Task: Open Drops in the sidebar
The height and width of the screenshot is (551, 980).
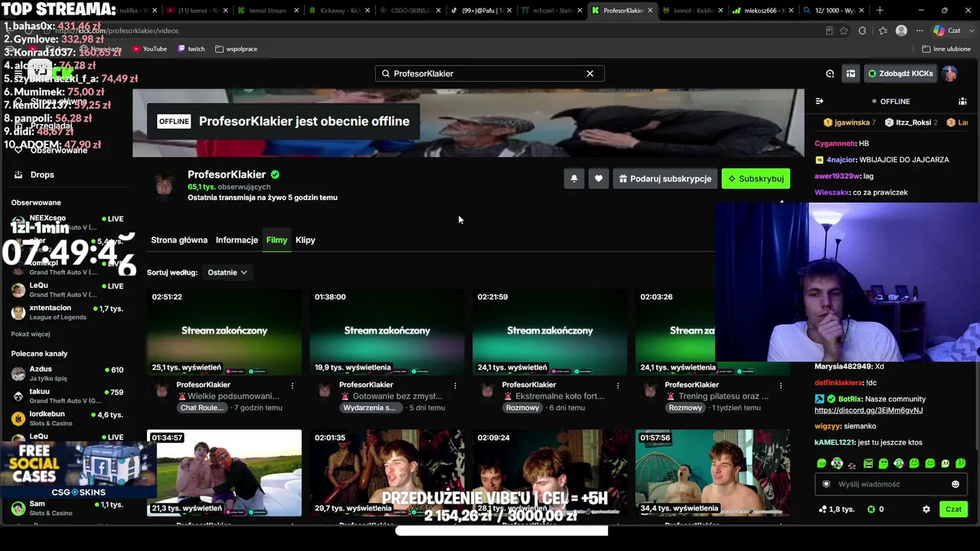Action: coord(42,174)
